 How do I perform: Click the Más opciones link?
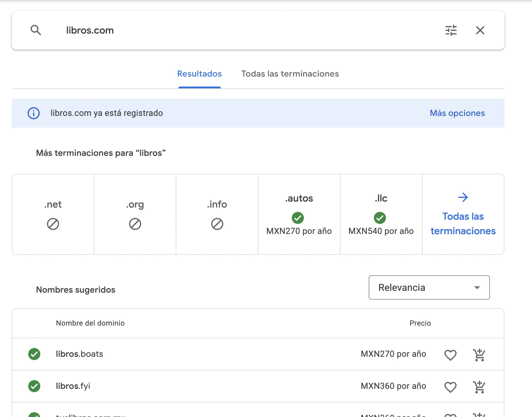pyautogui.click(x=457, y=113)
